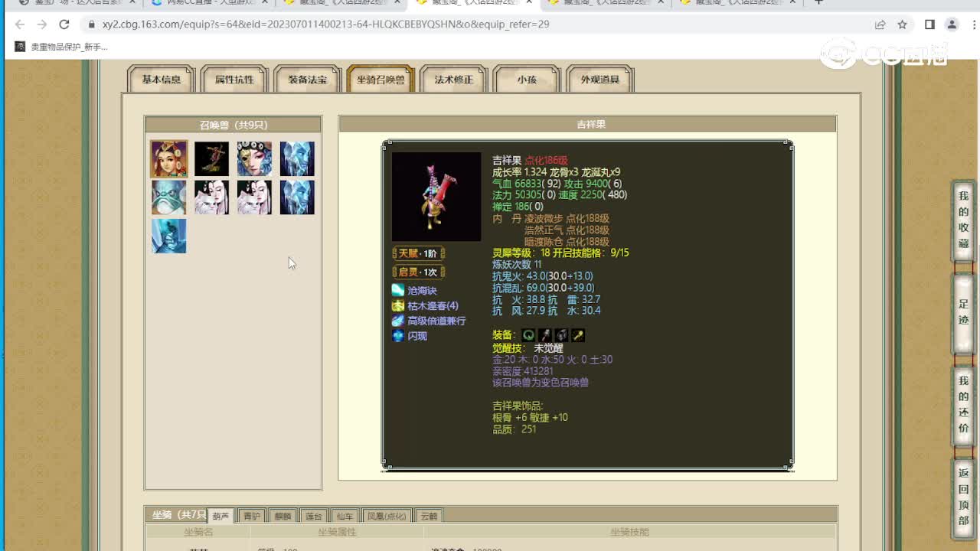
Task: Select the 青驴 mount tab
Action: (x=252, y=516)
